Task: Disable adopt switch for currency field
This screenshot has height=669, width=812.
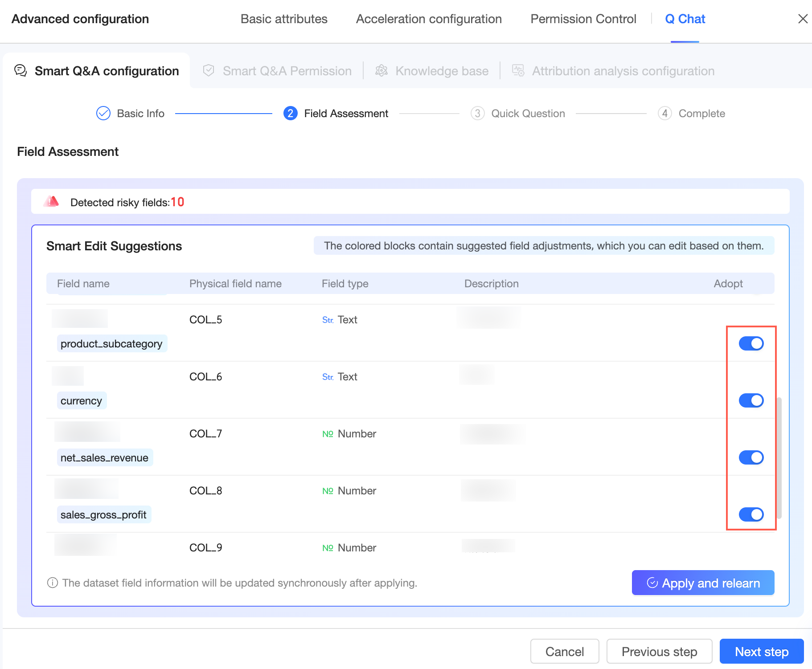Action: pos(751,400)
